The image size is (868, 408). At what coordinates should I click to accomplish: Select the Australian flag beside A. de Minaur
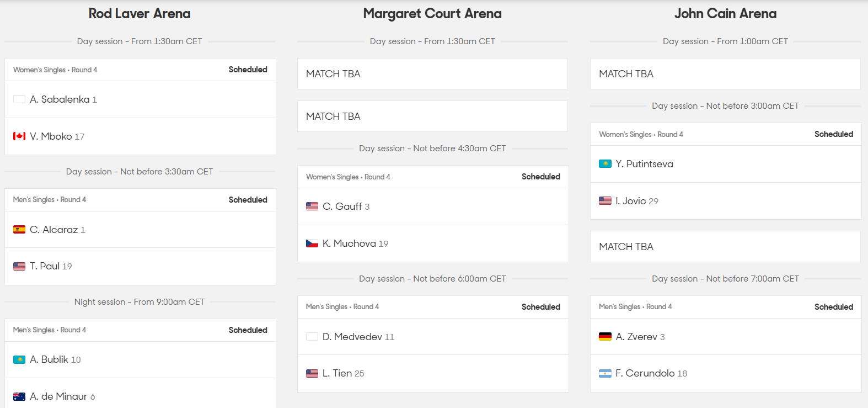pos(18,396)
